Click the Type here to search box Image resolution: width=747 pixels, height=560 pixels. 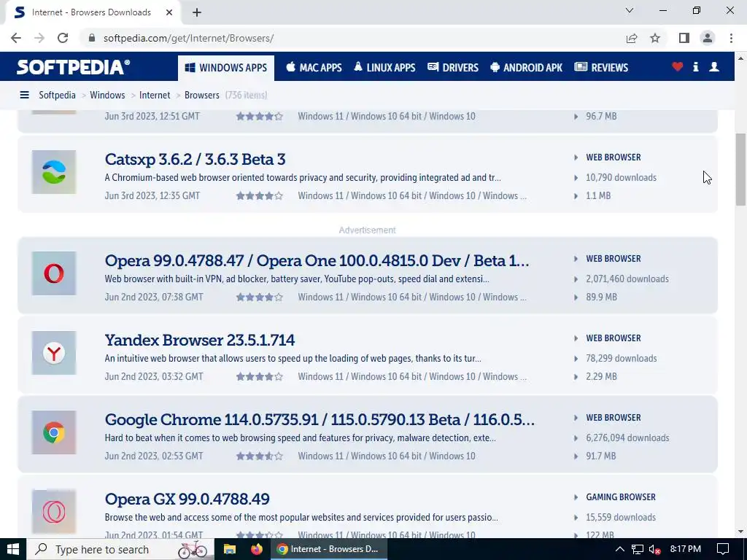click(120, 549)
